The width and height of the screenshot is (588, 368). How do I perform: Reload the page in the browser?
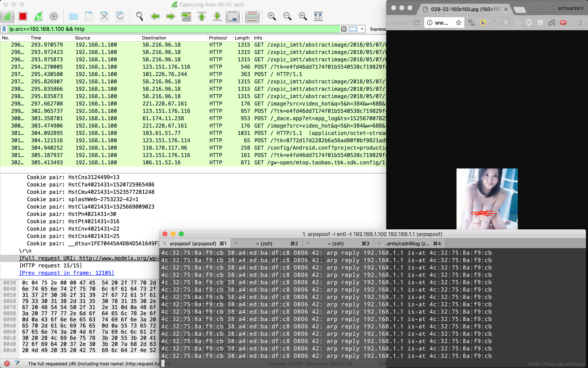point(416,23)
